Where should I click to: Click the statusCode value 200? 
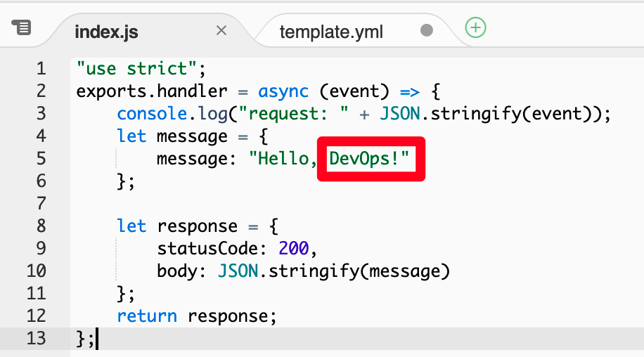[293, 248]
